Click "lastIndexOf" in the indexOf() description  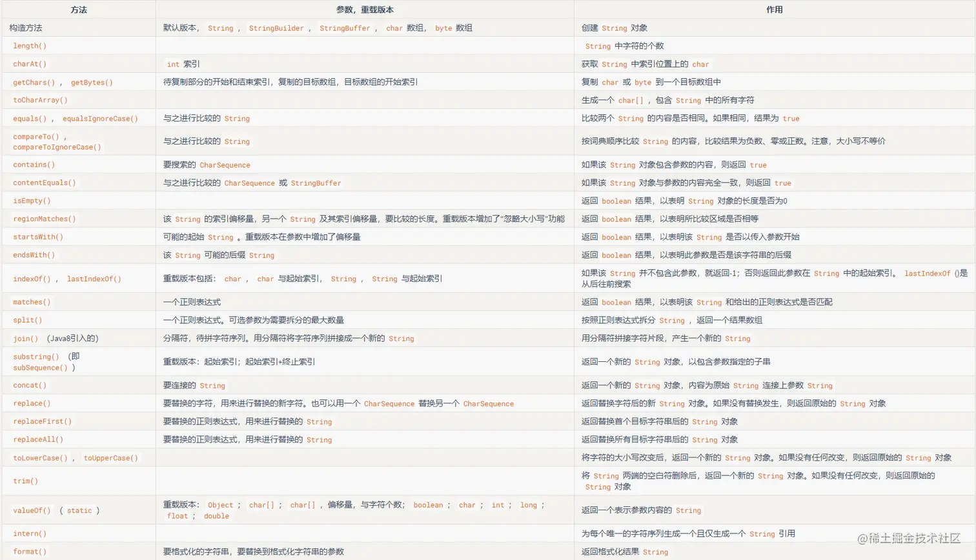click(927, 273)
